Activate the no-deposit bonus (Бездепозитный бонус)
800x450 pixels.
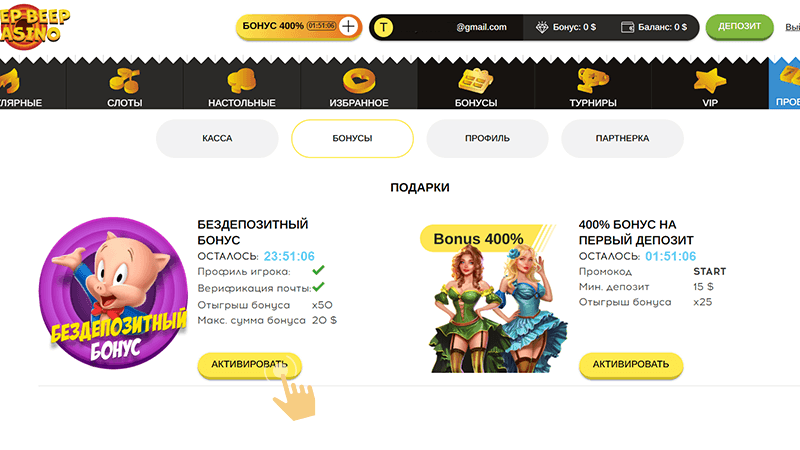(x=249, y=365)
